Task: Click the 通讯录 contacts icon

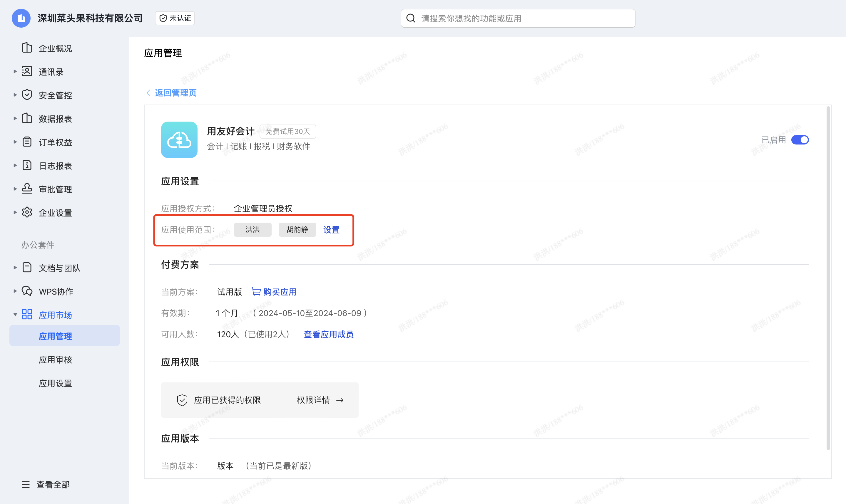Action: tap(27, 71)
